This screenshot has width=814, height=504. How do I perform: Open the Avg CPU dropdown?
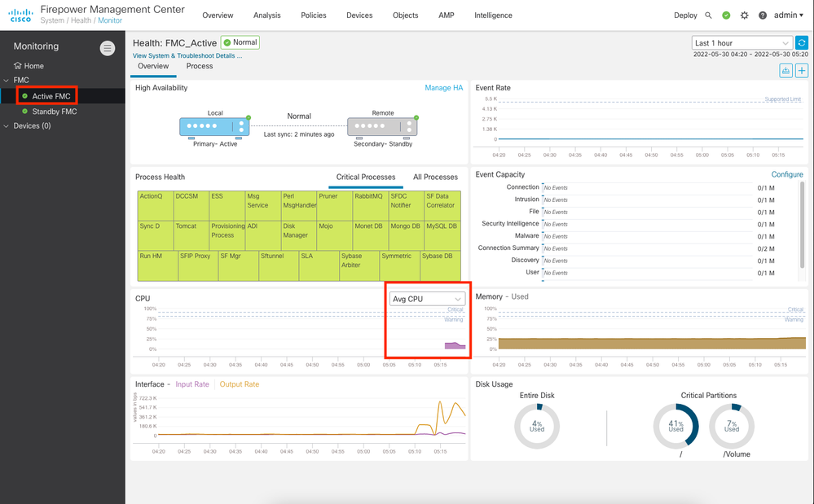(427, 299)
